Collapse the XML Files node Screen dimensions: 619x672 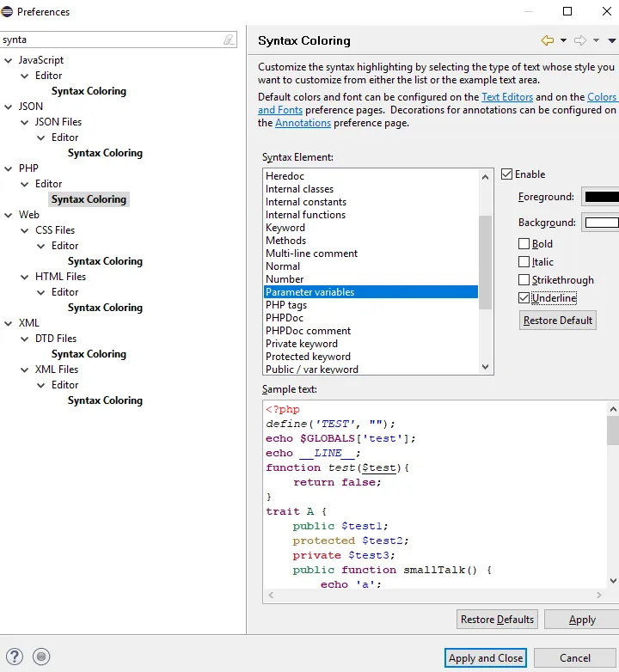pyautogui.click(x=24, y=370)
